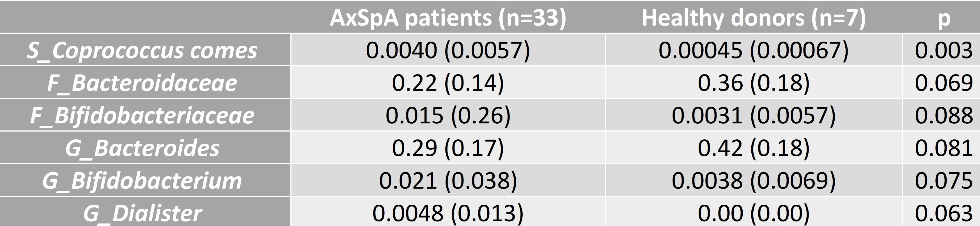Viewport: 980px width, 226px height.
Task: Select the p-value 0.063 cell
Action: click(x=944, y=213)
